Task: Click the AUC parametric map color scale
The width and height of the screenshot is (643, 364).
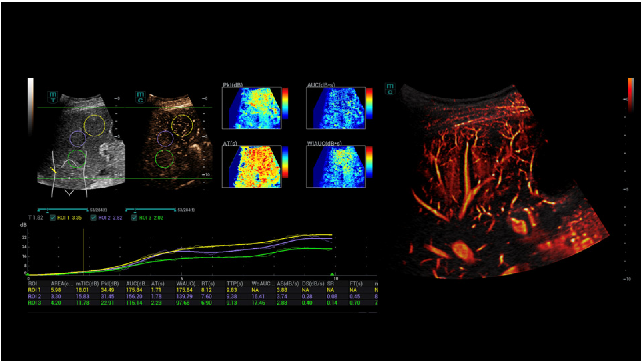Action: coord(369,103)
